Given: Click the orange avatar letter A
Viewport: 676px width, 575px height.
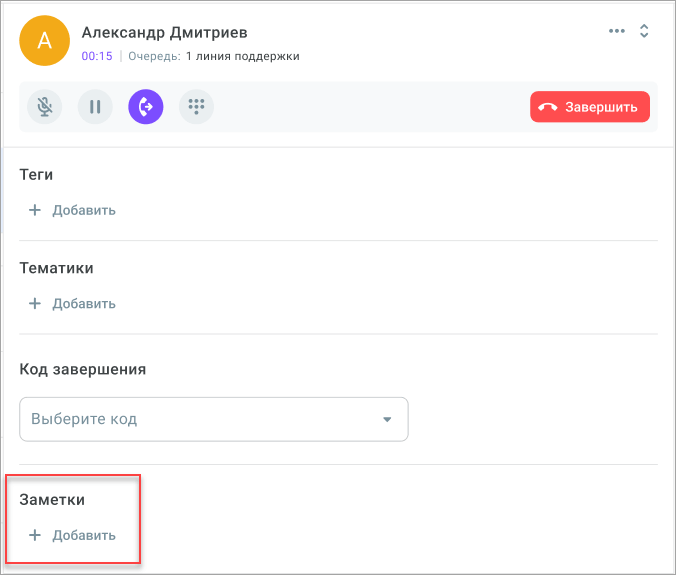Looking at the screenshot, I should pyautogui.click(x=44, y=41).
